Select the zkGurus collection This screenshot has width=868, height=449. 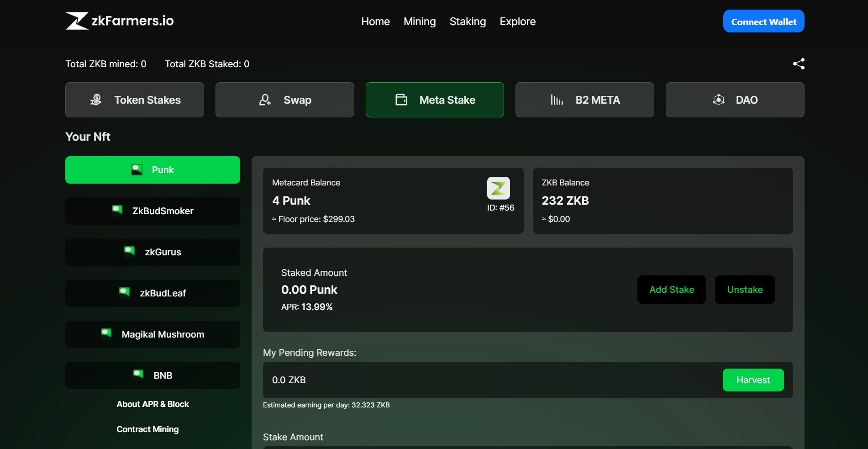[153, 252]
